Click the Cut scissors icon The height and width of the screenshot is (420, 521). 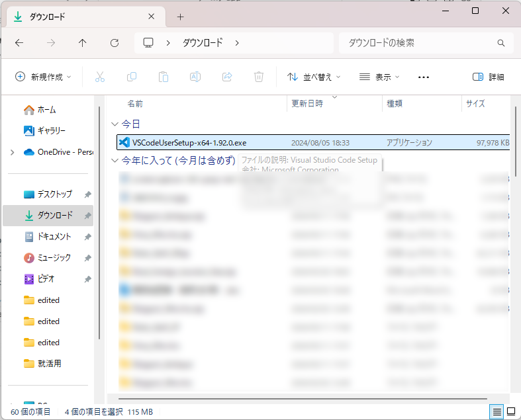coord(100,77)
